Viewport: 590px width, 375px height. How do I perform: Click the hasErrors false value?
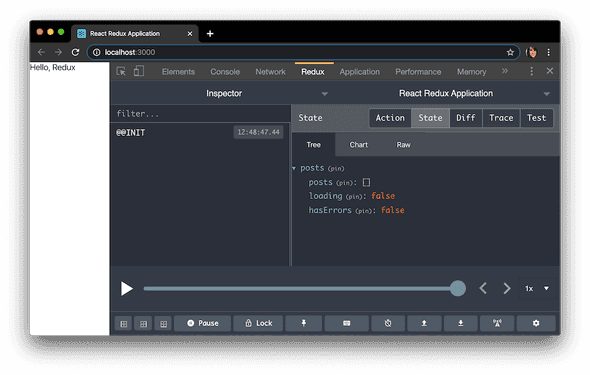click(392, 210)
